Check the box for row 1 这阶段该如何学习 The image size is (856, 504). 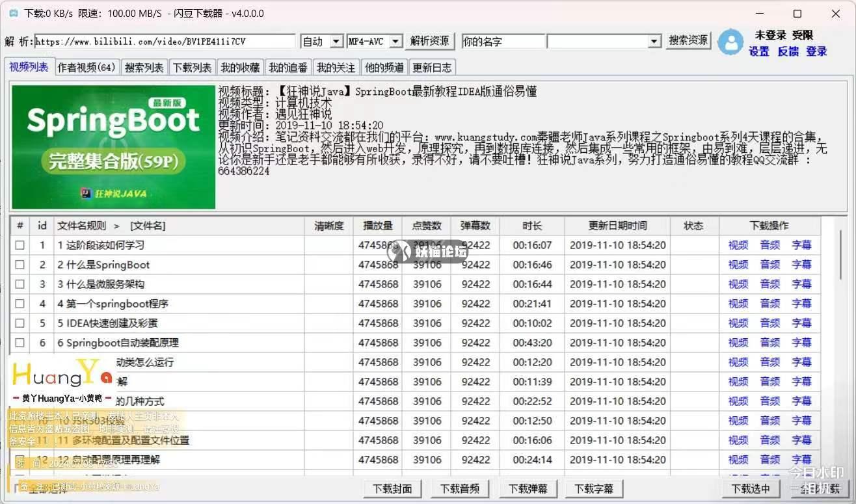(20, 245)
